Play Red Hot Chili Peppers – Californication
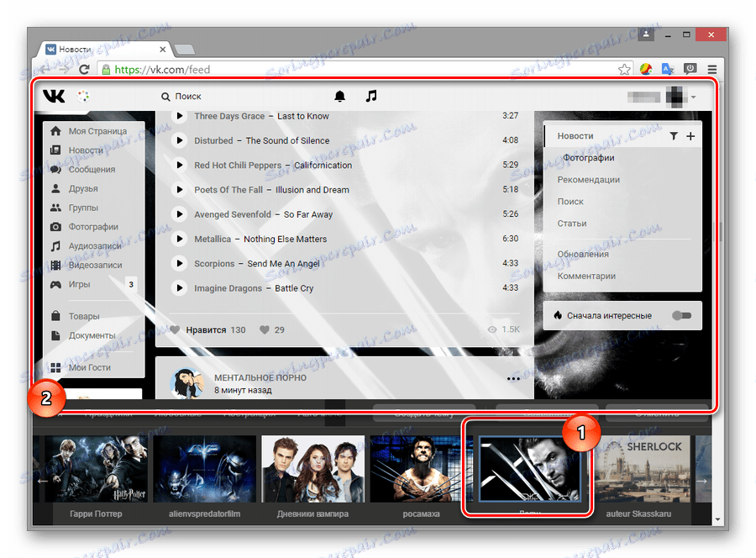Screen dimensions: 756x558 (x=180, y=165)
